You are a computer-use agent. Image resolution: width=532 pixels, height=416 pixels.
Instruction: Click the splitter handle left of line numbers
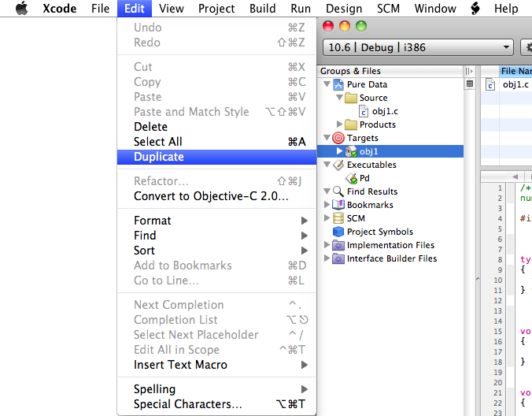[x=478, y=279]
